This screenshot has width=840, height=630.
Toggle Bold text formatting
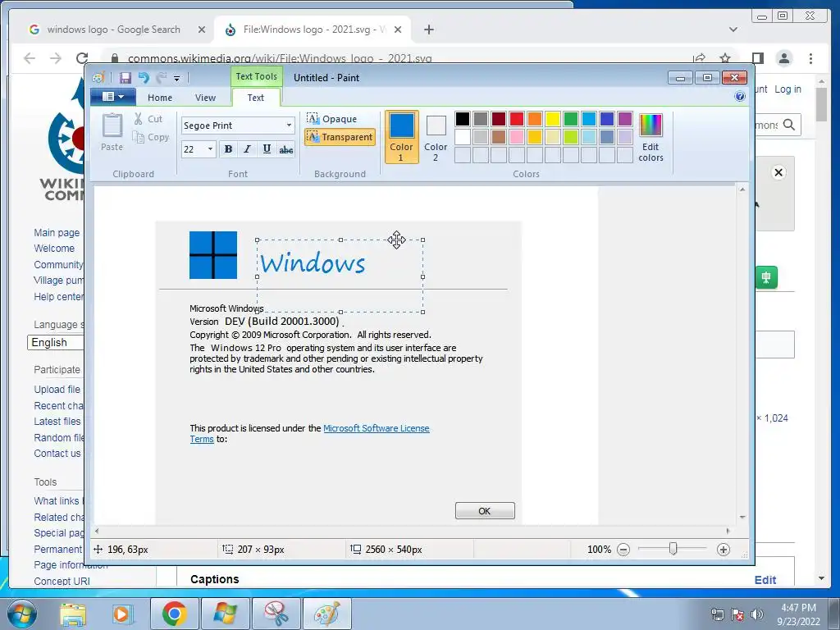[228, 149]
